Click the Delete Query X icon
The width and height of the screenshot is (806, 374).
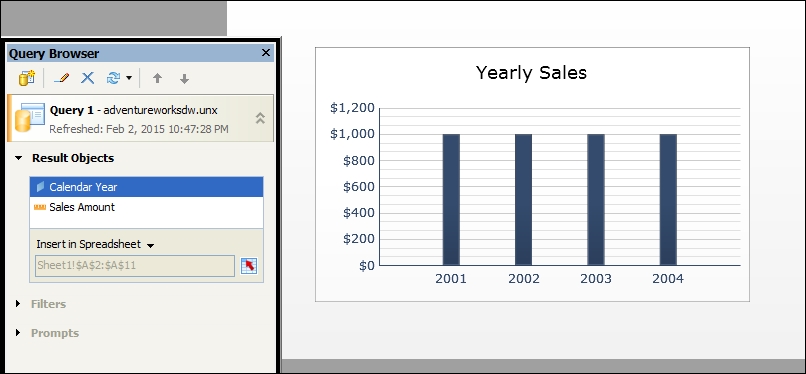[88, 78]
